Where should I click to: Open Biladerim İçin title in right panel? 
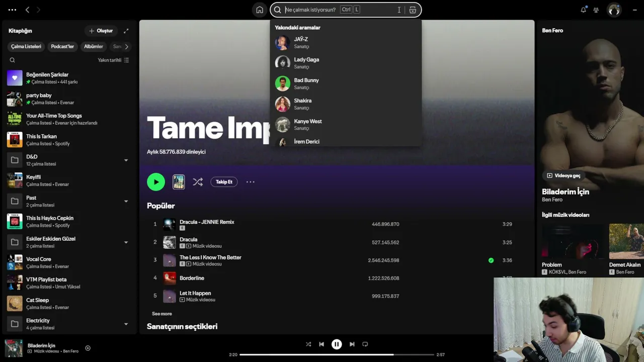click(566, 192)
